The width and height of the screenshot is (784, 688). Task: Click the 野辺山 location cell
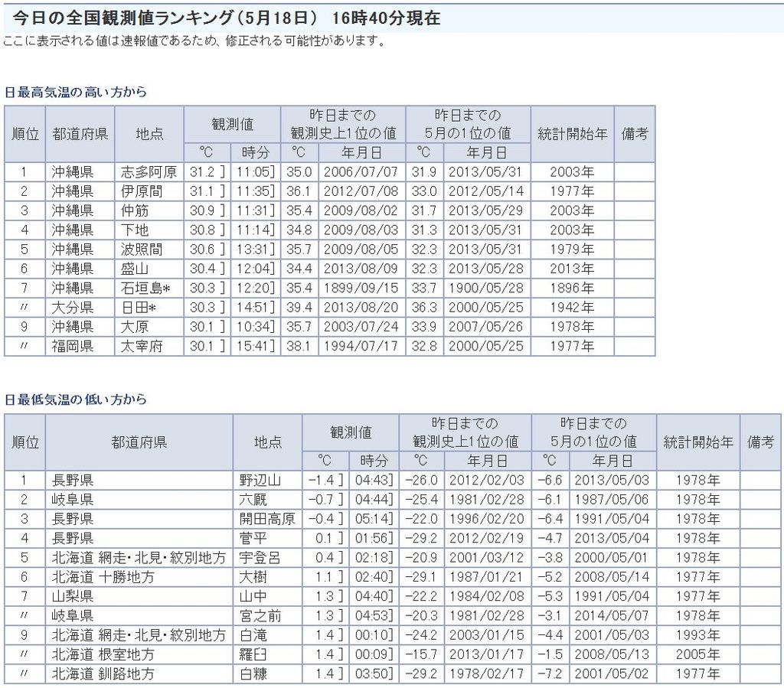[260, 481]
